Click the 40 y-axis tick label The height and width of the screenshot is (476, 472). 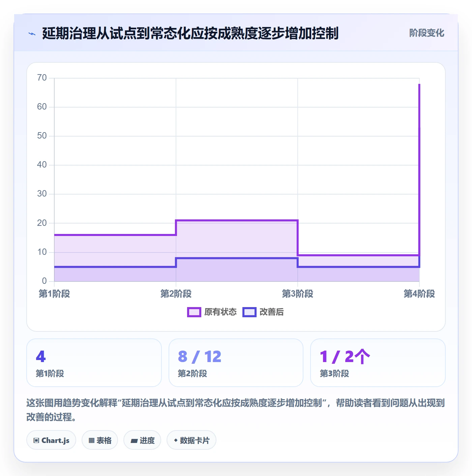[42, 165]
